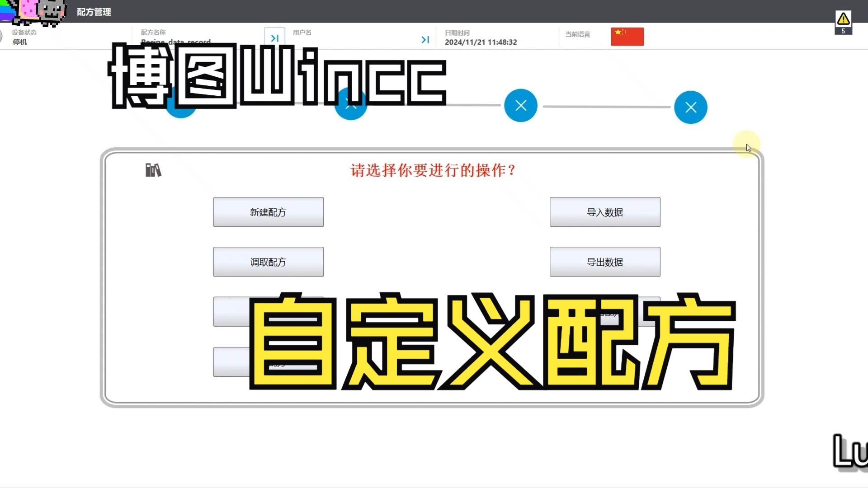Click the third blue X step circle
The width and height of the screenshot is (868, 488).
point(521,105)
